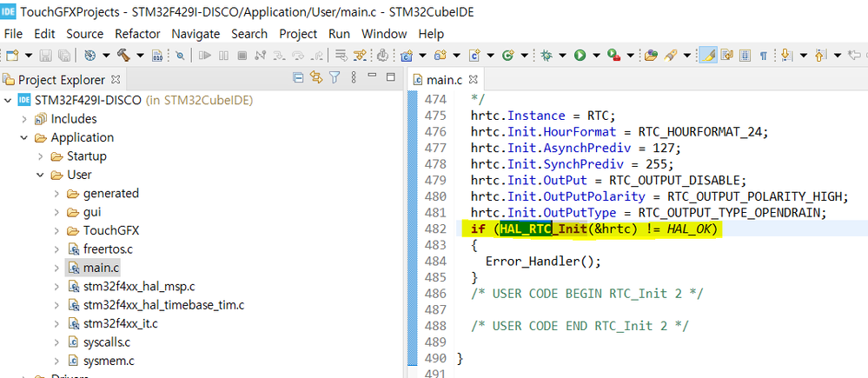Toggle Show Whitespace Characters pilcrow
The height and width of the screenshot is (378, 868).
point(764,56)
